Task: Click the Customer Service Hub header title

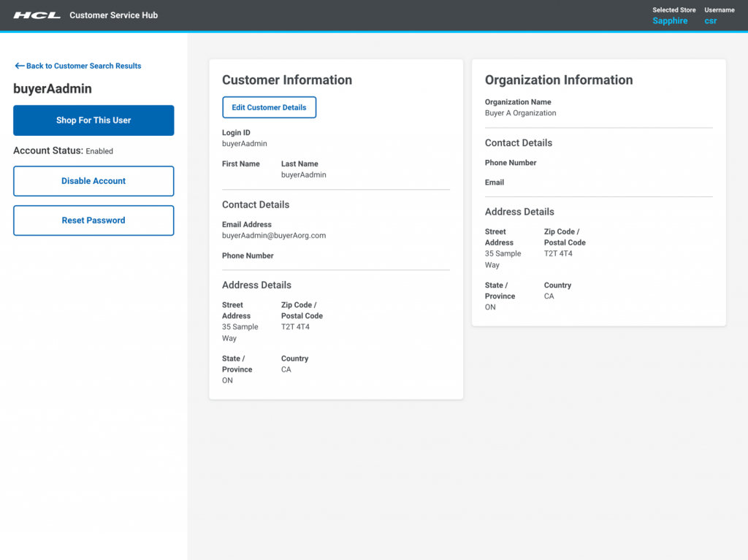Action: point(113,15)
